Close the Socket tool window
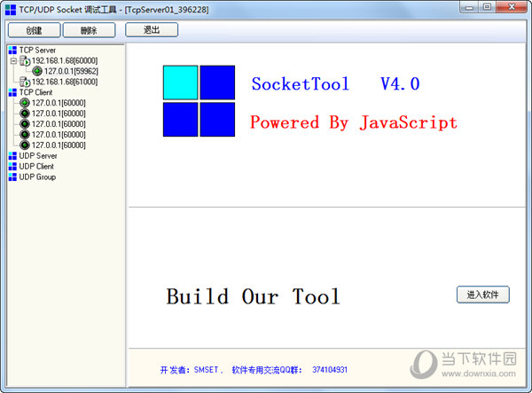Image resolution: width=532 pixels, height=393 pixels. coord(512,7)
